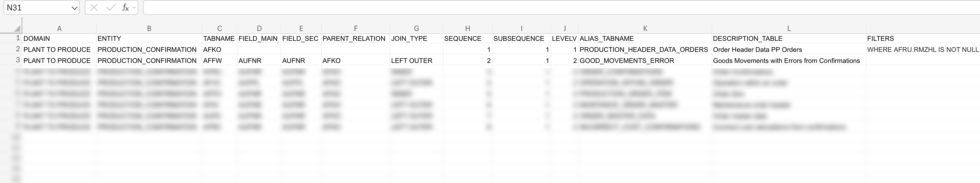Select row 3 header
Image resolution: width=980 pixels, height=183 pixels.
pyautogui.click(x=18, y=60)
